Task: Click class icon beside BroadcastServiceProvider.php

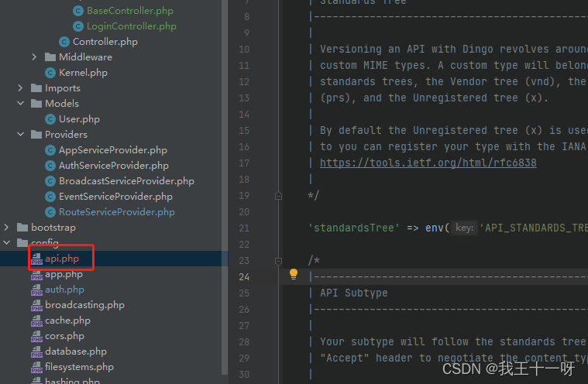Action: tap(50, 181)
